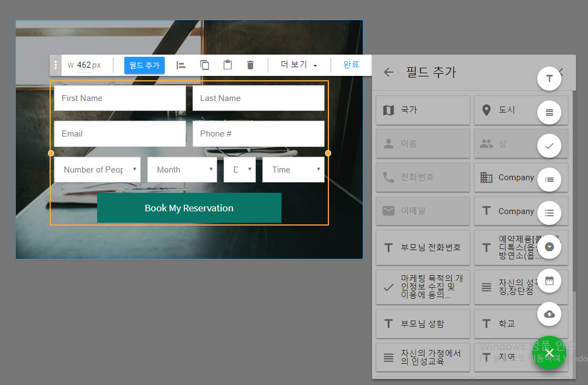Viewport: 588px width, 385px height.
Task: Select the floating dropdown circle-arrow button
Action: [549, 247]
